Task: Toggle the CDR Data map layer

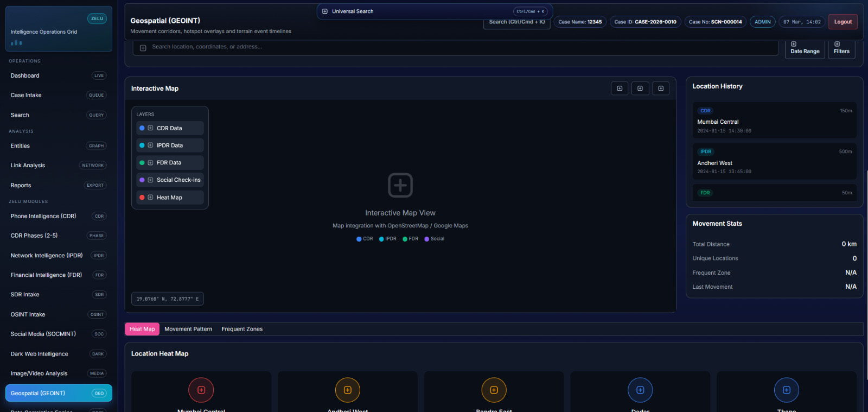Action: pos(170,128)
